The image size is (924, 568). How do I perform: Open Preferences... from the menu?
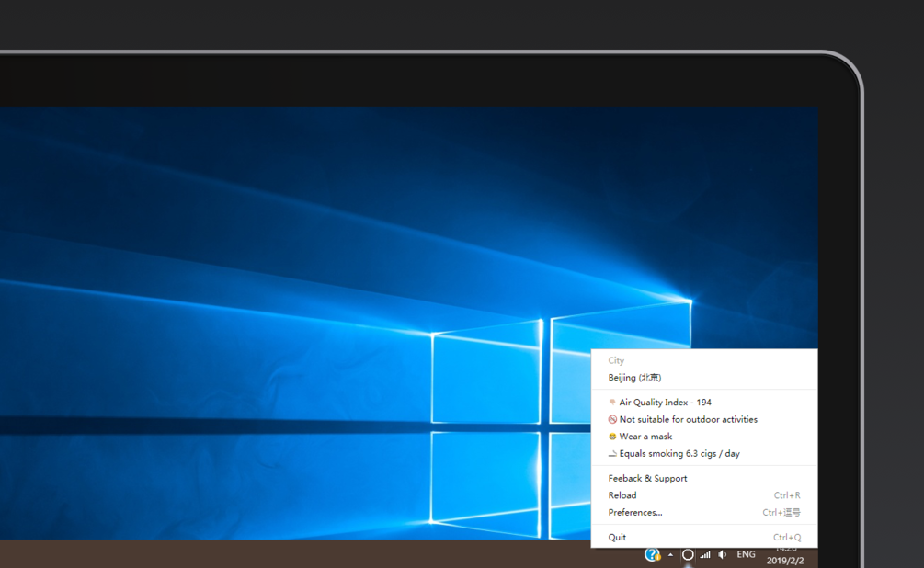click(704, 513)
